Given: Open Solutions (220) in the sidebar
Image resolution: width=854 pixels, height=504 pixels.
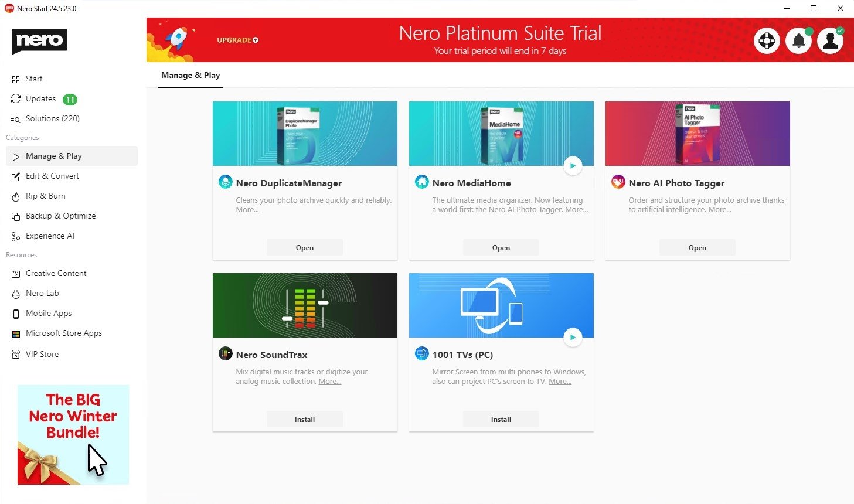Looking at the screenshot, I should 53,119.
